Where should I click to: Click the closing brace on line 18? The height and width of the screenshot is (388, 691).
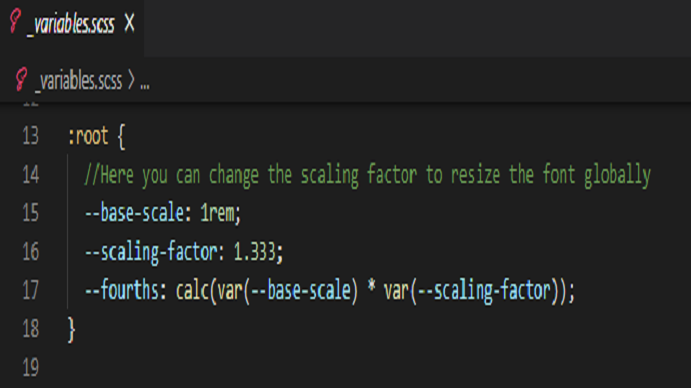[71, 330]
